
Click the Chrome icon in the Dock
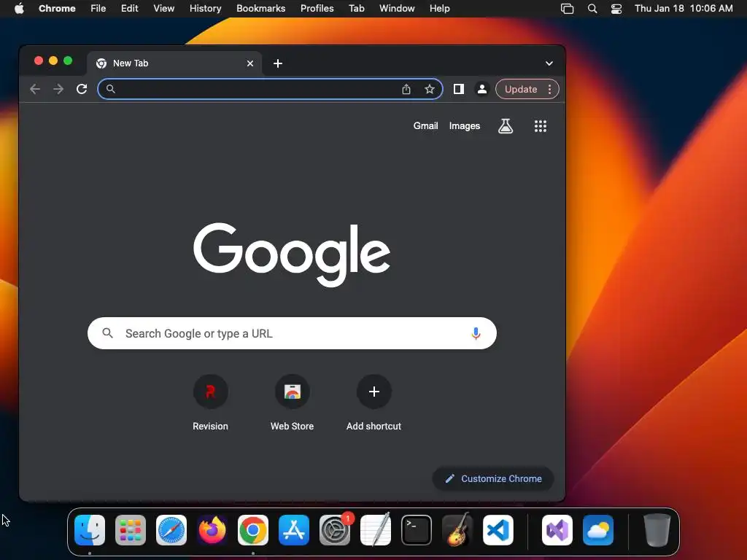coord(253,530)
